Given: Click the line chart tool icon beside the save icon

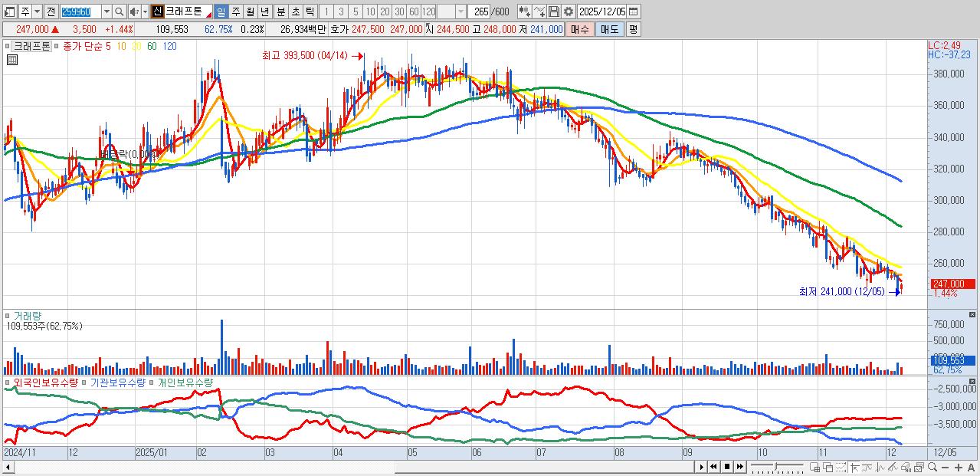Looking at the screenshot, I should tap(539, 11).
